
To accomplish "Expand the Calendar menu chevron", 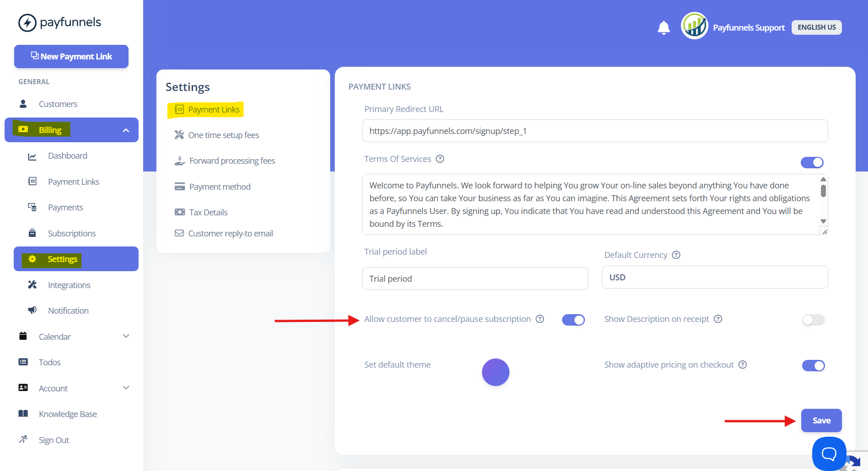I will [x=126, y=336].
